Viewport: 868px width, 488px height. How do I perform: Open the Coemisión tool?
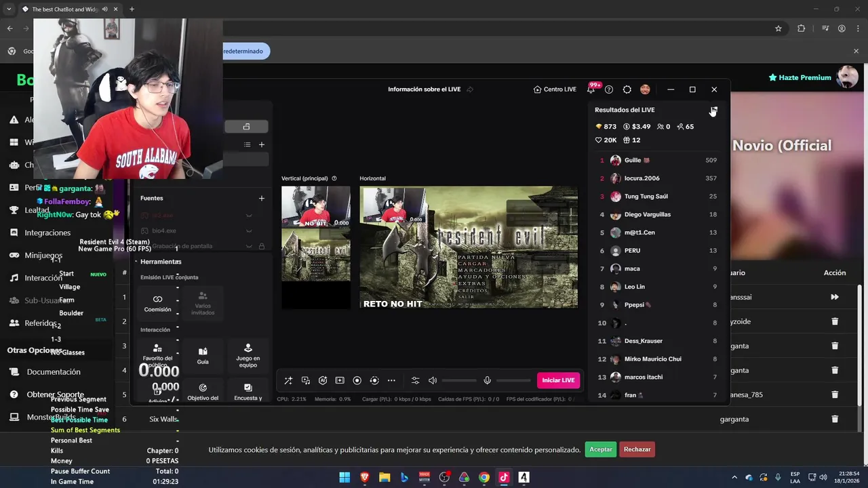pyautogui.click(x=157, y=303)
